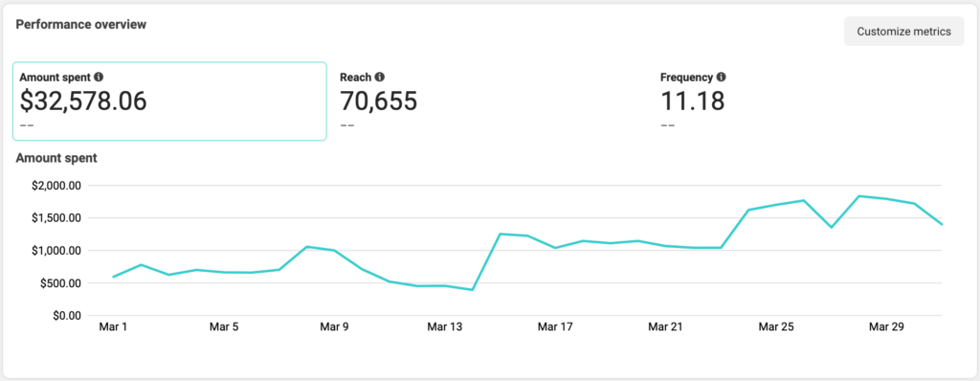Click the Mar 9 axis label

point(334,326)
